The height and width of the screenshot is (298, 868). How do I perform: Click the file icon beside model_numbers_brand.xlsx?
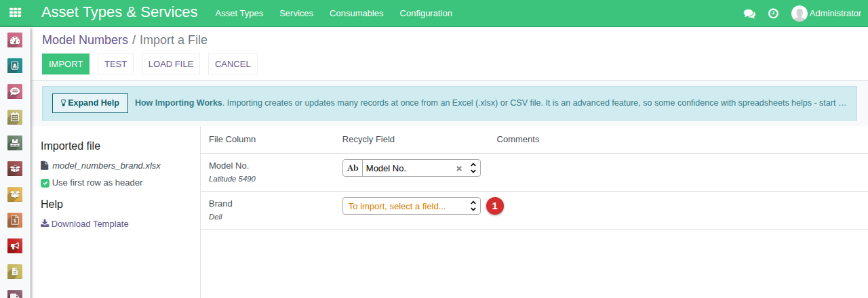pos(45,165)
